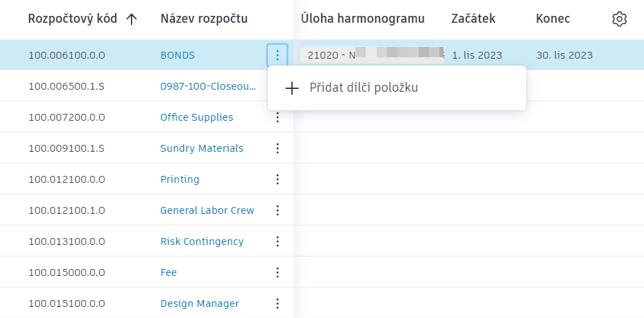The width and height of the screenshot is (644, 318).
Task: Sort by Rozpočtový kód ascending arrow
Action: (x=132, y=19)
